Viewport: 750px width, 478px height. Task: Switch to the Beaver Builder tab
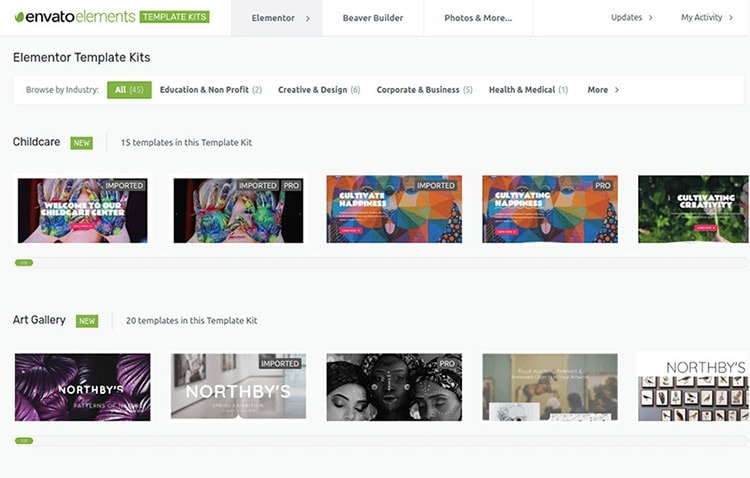coord(373,18)
